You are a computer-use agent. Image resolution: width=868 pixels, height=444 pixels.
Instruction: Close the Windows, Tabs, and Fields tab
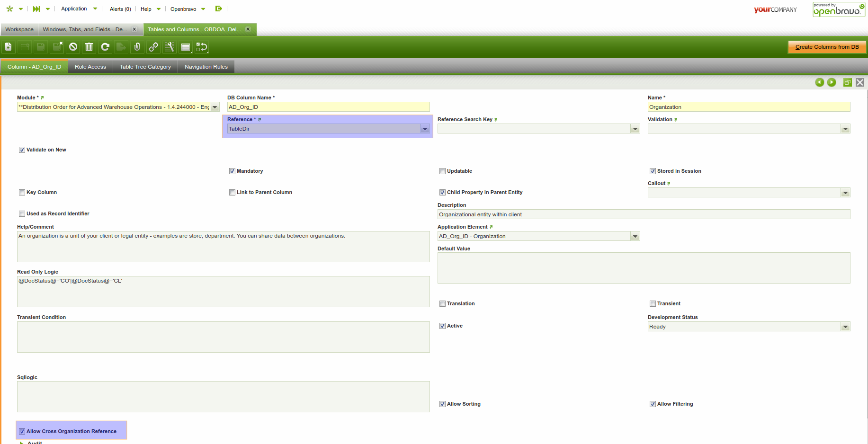[x=134, y=29]
